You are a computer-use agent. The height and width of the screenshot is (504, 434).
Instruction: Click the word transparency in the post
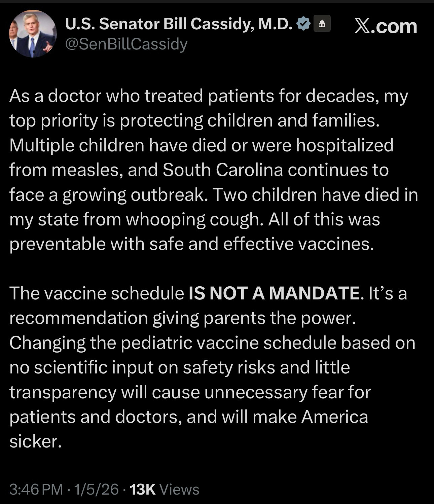tap(63, 392)
